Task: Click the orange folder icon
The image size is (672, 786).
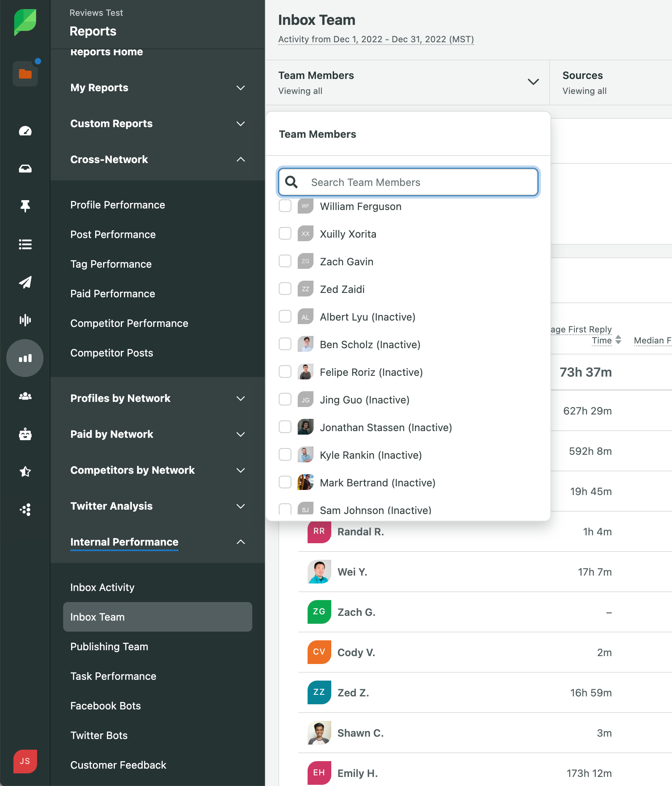Action: pos(25,74)
